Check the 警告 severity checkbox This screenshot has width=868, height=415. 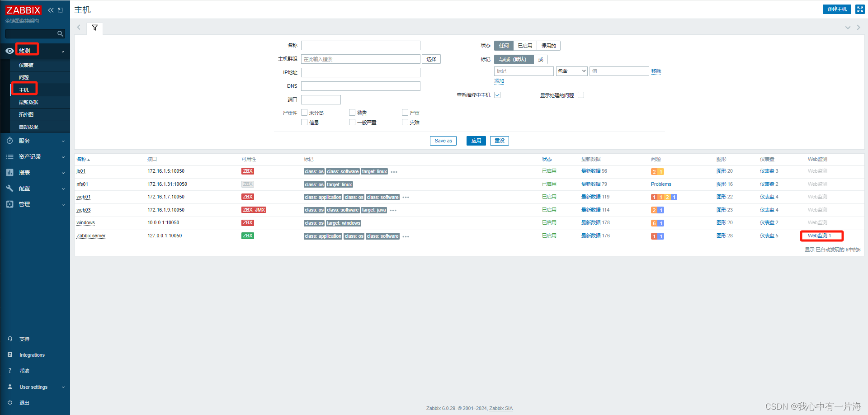[x=352, y=113]
